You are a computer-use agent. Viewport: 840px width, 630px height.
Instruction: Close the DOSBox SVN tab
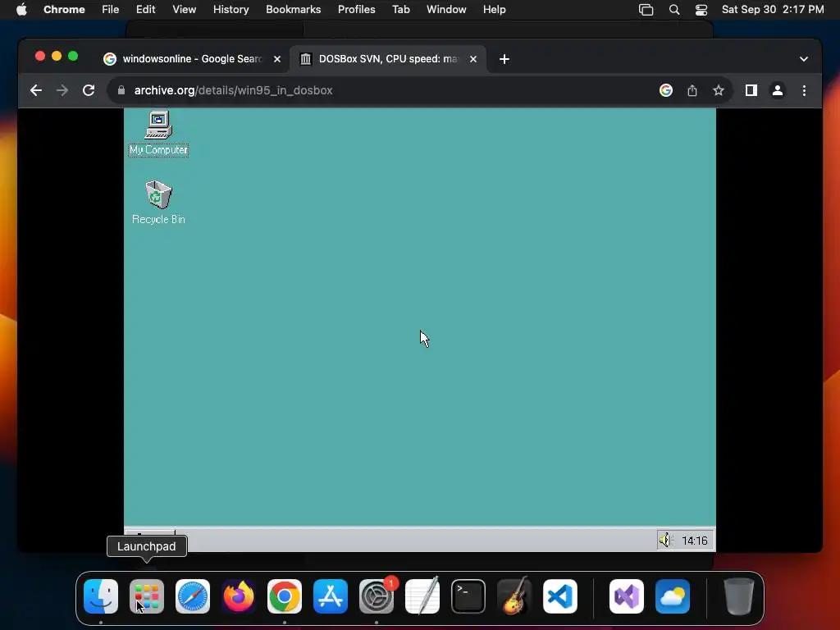[473, 59]
